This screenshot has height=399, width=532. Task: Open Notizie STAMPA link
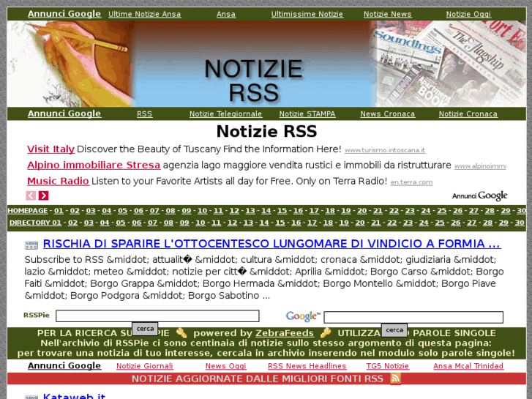[x=307, y=114]
